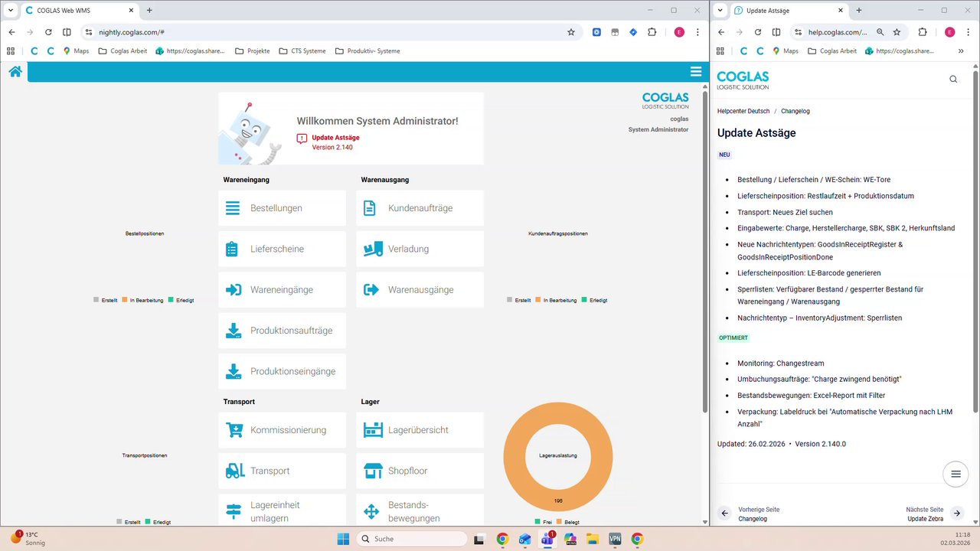Open the Produktionseingänge tile
980x551 pixels.
coord(282,371)
